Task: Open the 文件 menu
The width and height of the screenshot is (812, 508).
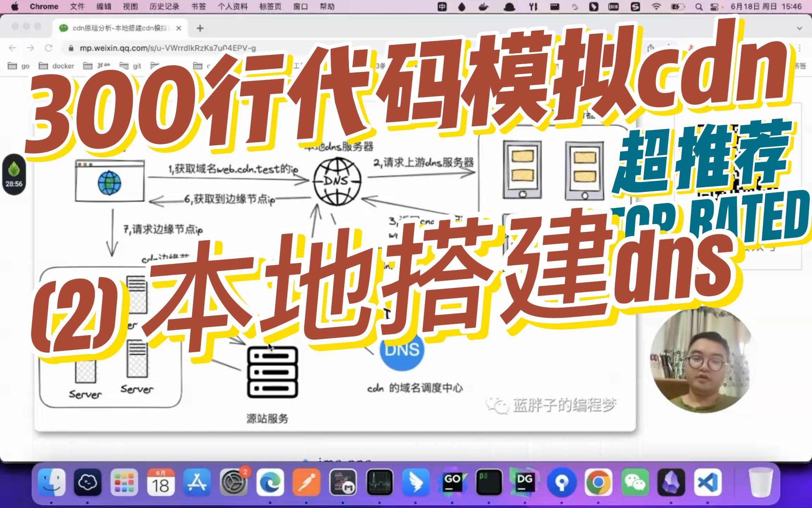Action: [x=77, y=6]
